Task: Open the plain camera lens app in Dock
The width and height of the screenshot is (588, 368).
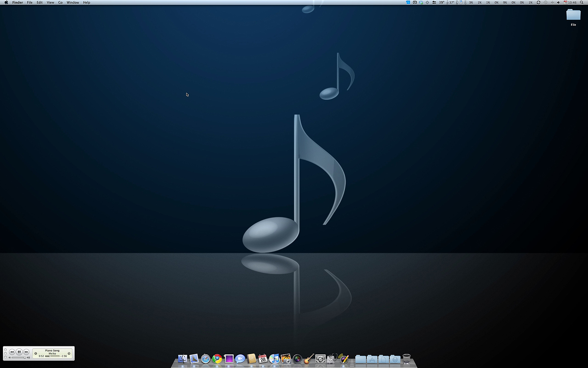Action: pos(297,359)
